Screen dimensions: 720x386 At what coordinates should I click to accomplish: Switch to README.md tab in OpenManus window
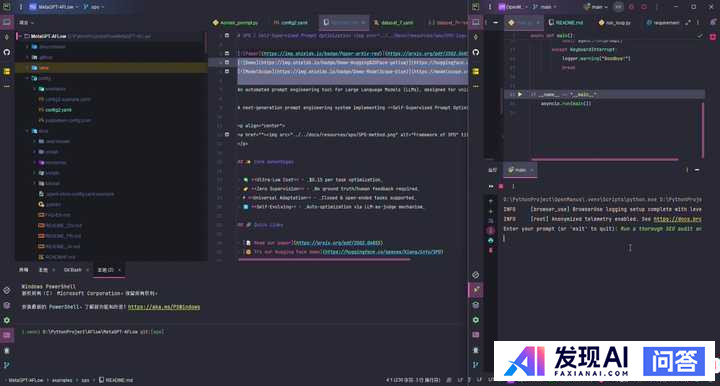[x=566, y=22]
